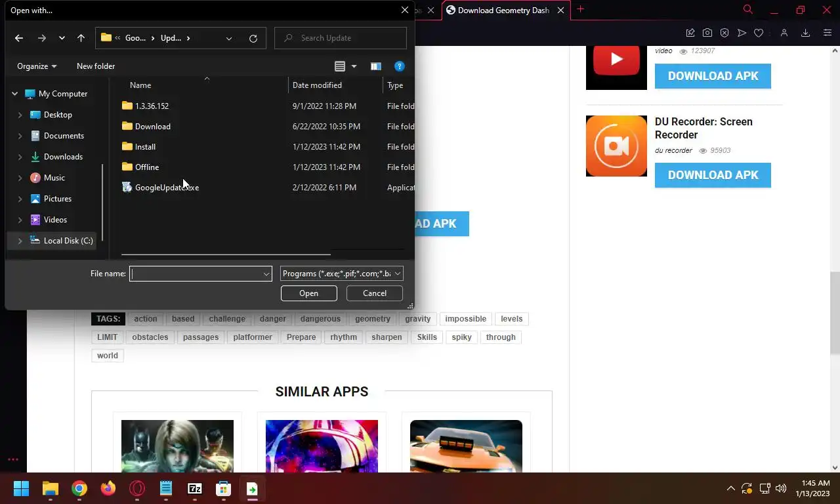This screenshot has height=504, width=840.
Task: Click the platformer tag
Action: (x=253, y=337)
